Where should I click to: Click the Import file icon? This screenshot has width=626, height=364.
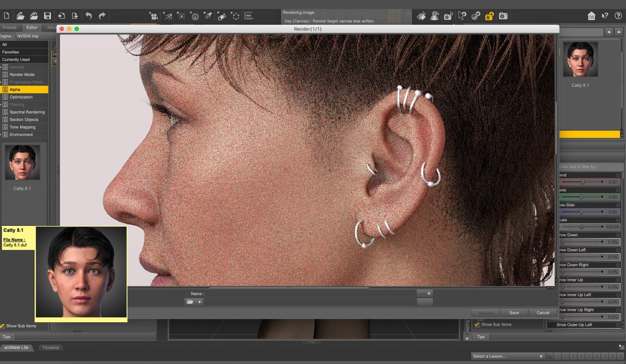pos(62,16)
